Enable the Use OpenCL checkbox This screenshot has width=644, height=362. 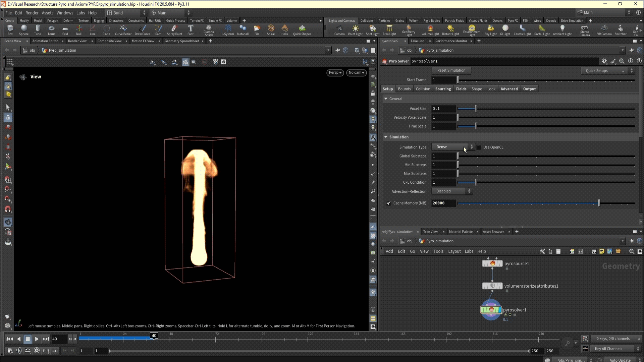click(x=479, y=147)
